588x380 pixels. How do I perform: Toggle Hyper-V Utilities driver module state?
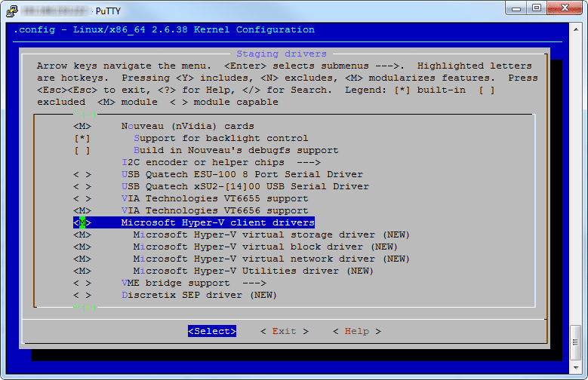pyautogui.click(x=82, y=271)
